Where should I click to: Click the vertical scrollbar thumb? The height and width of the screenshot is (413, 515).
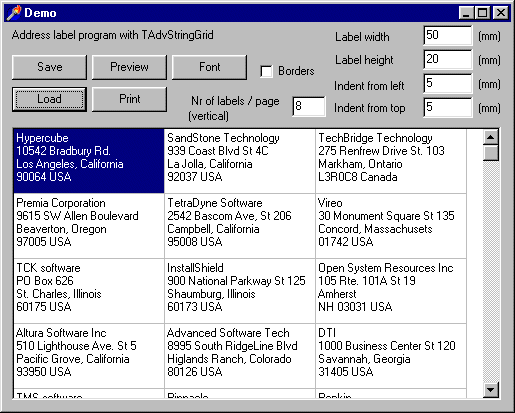point(491,153)
